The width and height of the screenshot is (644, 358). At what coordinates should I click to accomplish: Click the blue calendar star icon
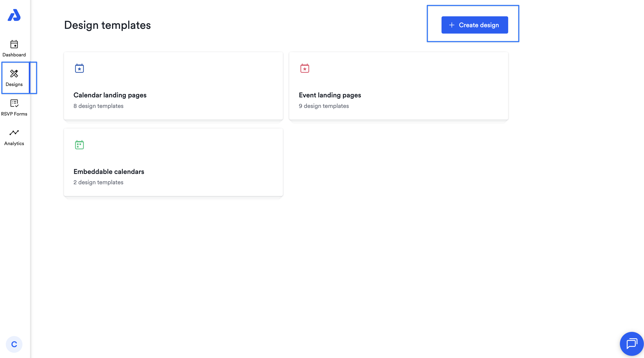pos(80,68)
